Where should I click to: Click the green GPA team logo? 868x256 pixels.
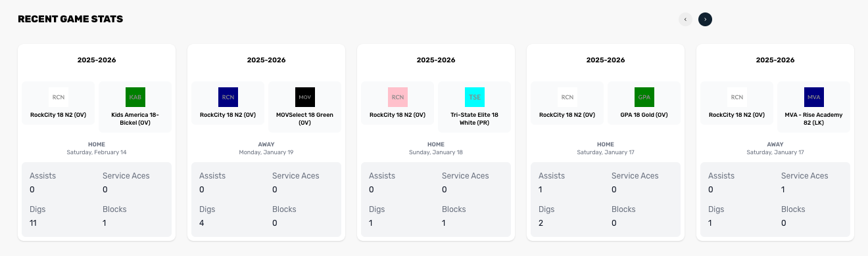coord(644,97)
